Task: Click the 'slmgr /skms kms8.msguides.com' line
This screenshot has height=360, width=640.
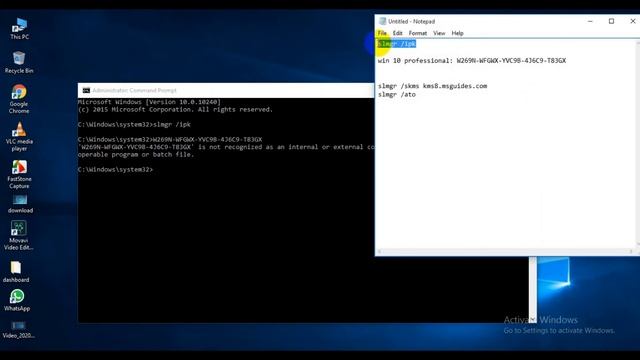Action: 432,86
